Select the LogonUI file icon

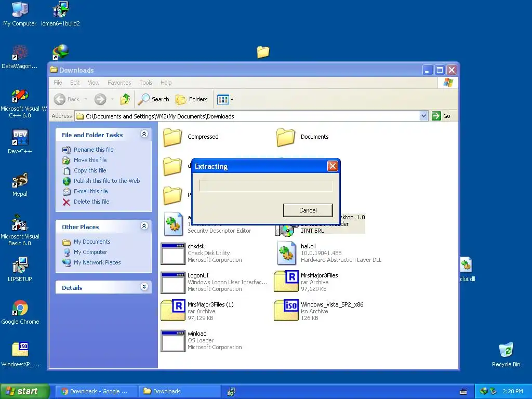pyautogui.click(x=172, y=282)
